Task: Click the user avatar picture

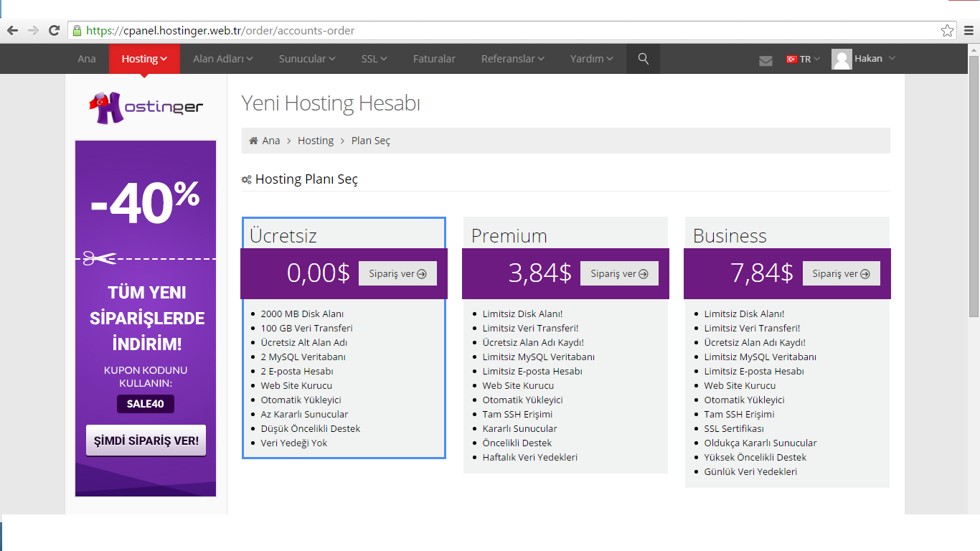Action: 842,59
